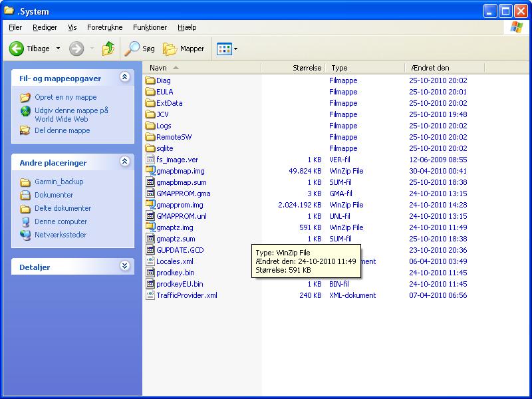Sort by Type column header

[365, 68]
